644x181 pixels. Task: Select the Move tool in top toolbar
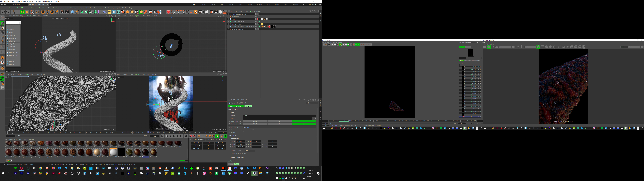tap(18, 12)
